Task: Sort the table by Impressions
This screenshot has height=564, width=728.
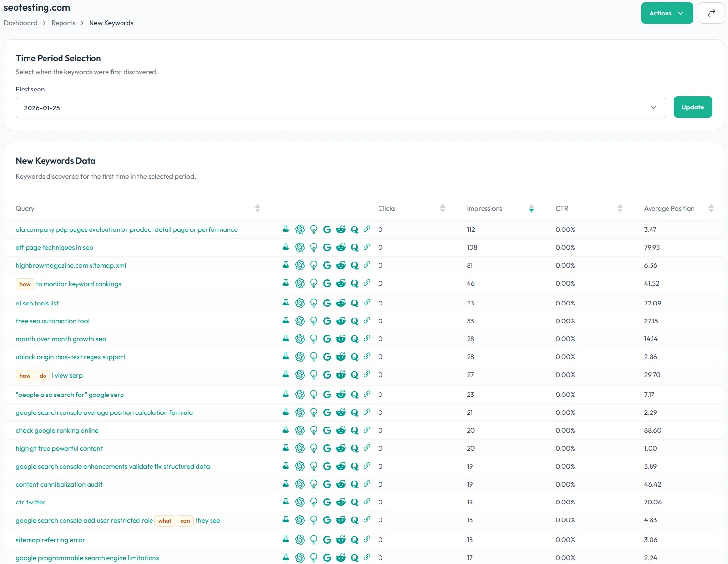Action: pos(531,208)
